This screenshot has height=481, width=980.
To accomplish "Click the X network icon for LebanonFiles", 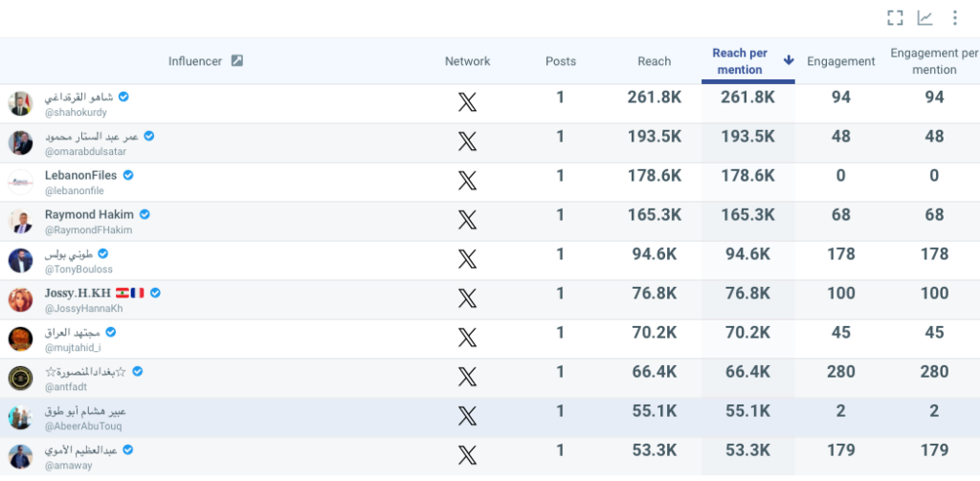I will pos(467,181).
